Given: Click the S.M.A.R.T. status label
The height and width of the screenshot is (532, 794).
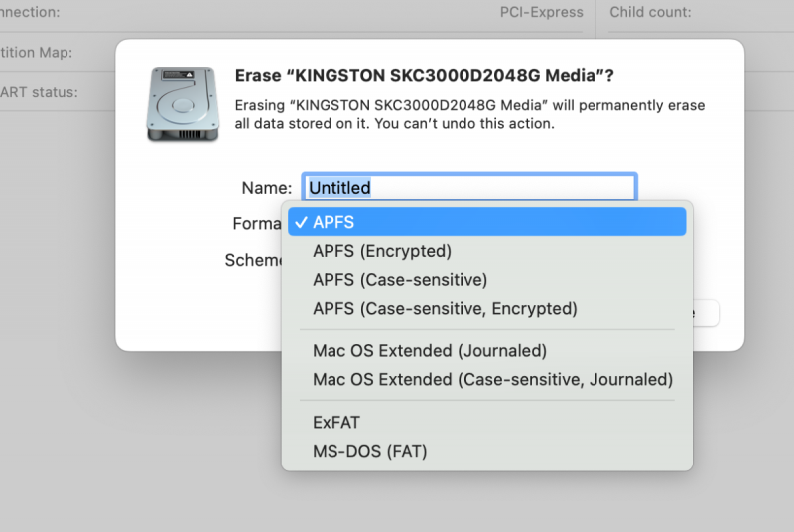Looking at the screenshot, I should 40,92.
